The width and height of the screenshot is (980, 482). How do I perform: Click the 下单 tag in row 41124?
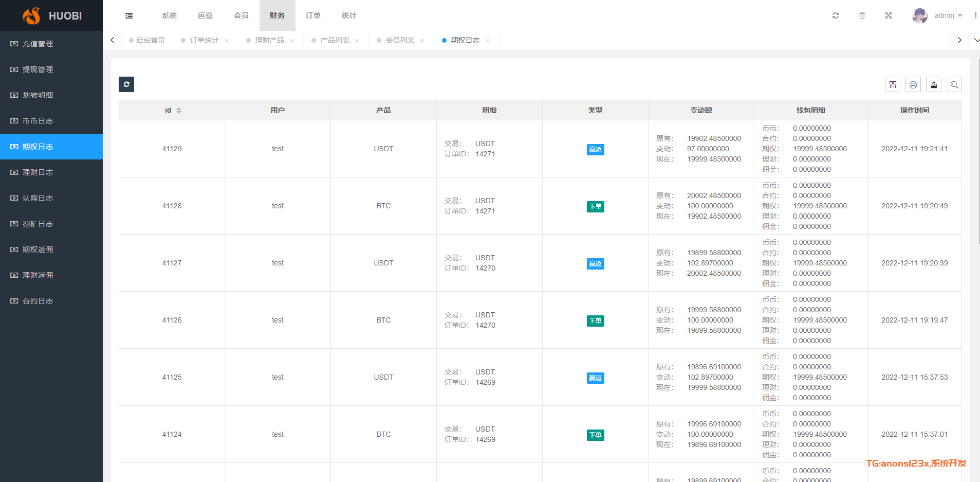[595, 435]
